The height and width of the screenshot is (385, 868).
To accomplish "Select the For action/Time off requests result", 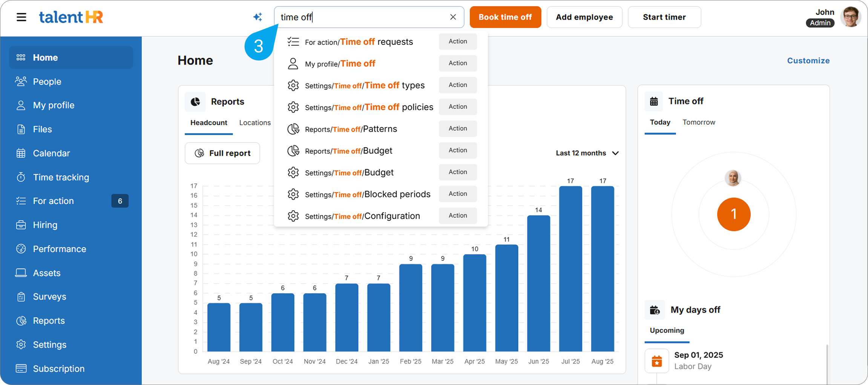I will click(x=358, y=42).
